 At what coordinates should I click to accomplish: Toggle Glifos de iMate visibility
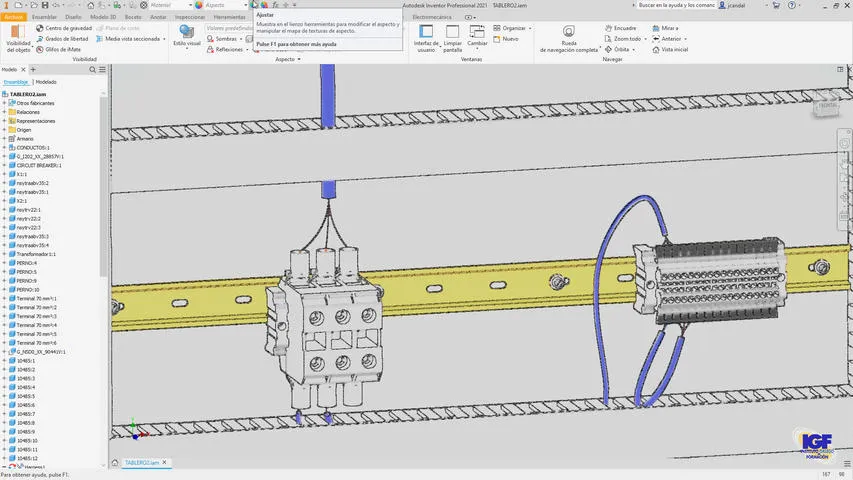point(58,50)
